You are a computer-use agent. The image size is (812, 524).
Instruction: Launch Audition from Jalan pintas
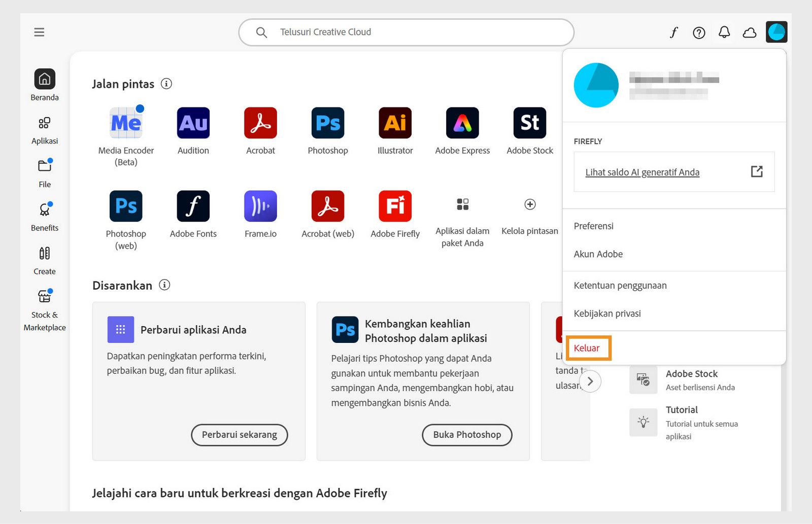[x=193, y=122]
